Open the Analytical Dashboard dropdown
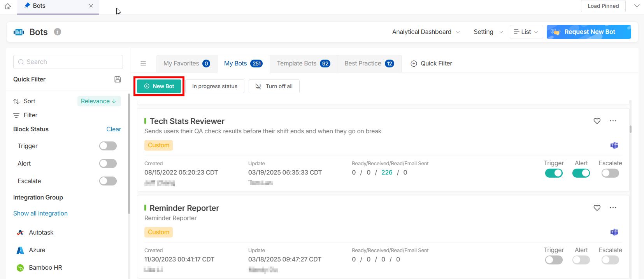This screenshot has height=279, width=644. tap(425, 32)
